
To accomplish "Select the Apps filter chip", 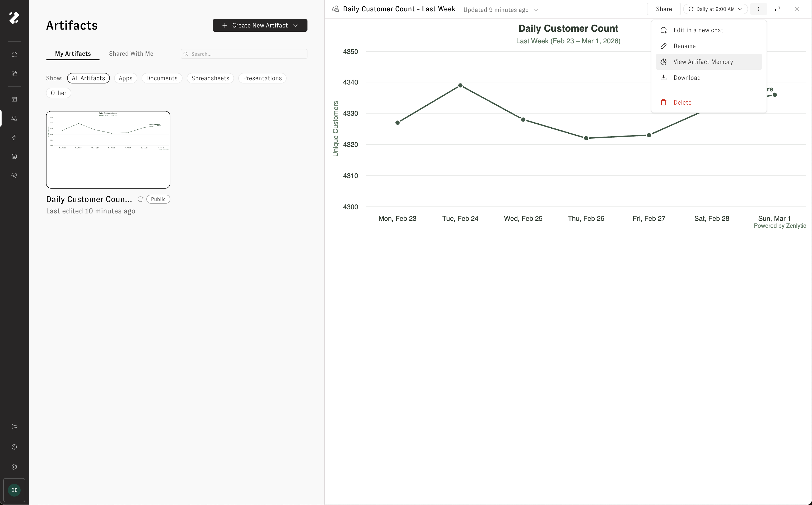I will click(125, 78).
